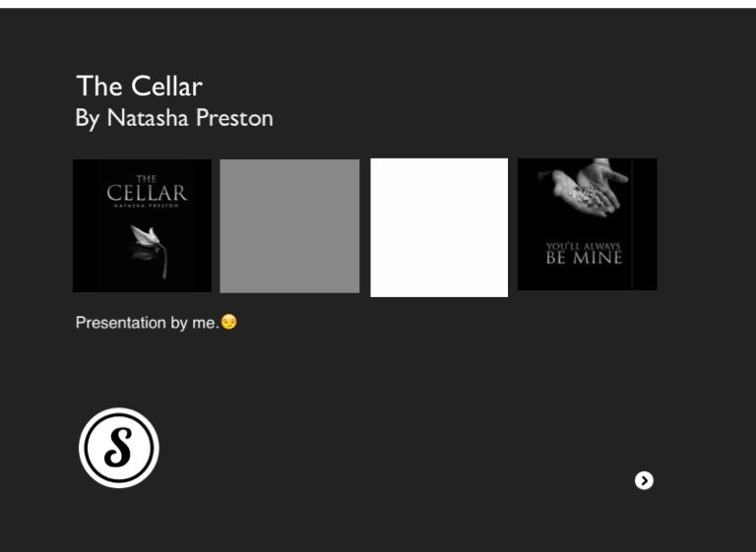The image size is (756, 552).
Task: Click "YOU'LL ALWAYS" line on the last cover
Action: 585,246
